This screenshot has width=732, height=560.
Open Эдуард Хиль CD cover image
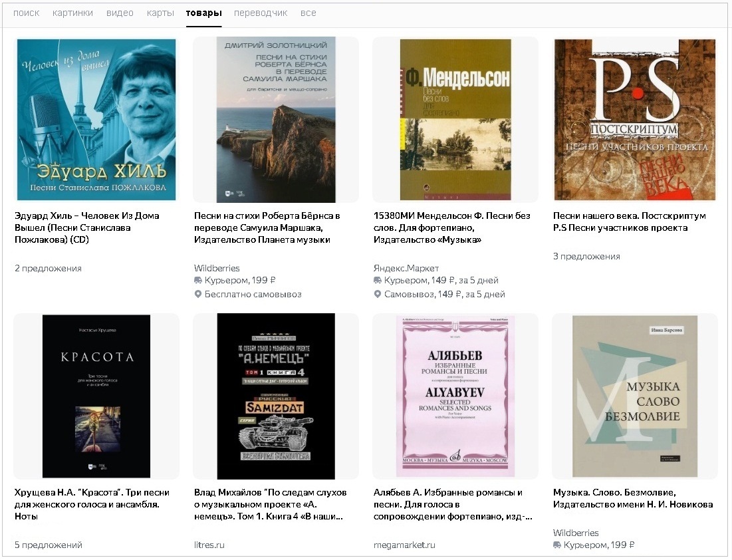point(96,120)
